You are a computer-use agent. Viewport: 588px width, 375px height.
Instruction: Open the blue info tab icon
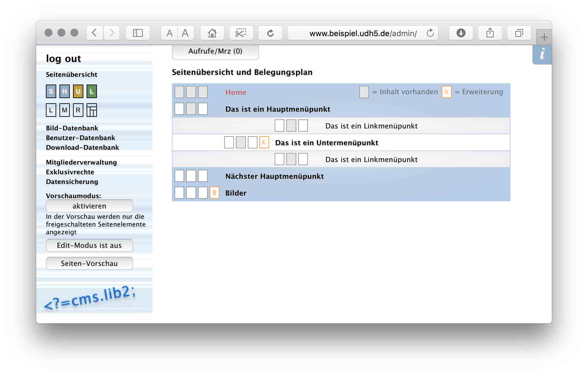tap(542, 54)
